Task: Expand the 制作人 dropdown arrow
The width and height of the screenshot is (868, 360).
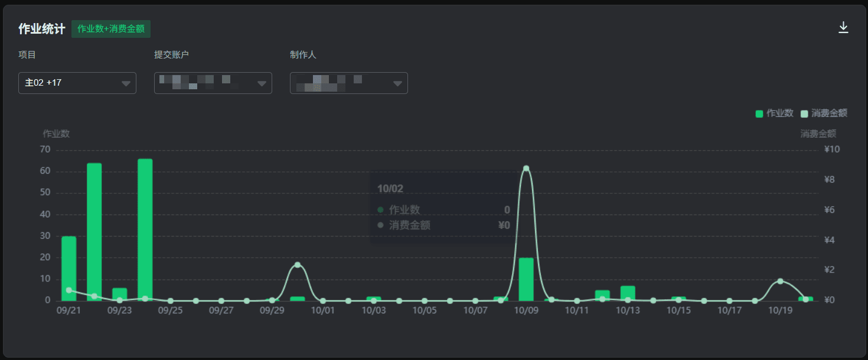Action: coord(398,83)
